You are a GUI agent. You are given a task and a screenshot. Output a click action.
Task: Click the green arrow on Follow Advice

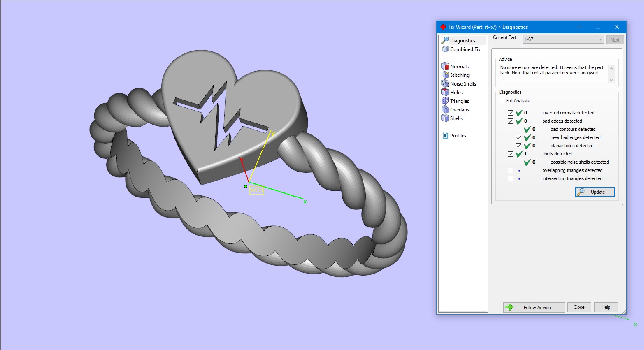click(x=509, y=307)
